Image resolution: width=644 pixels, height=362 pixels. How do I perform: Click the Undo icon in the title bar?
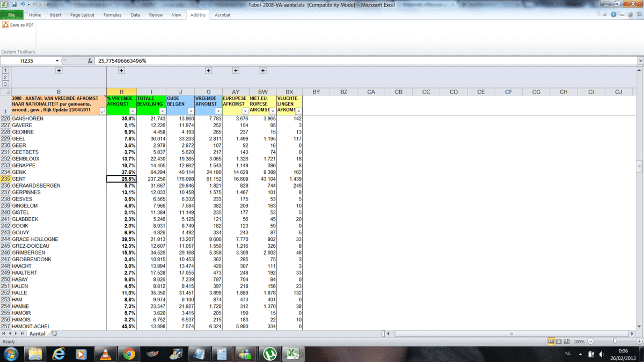(22, 4)
